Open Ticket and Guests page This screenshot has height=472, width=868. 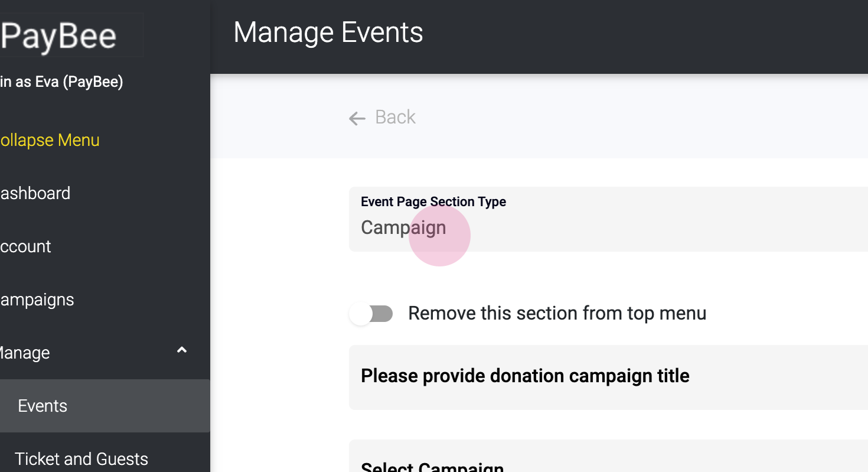81,459
